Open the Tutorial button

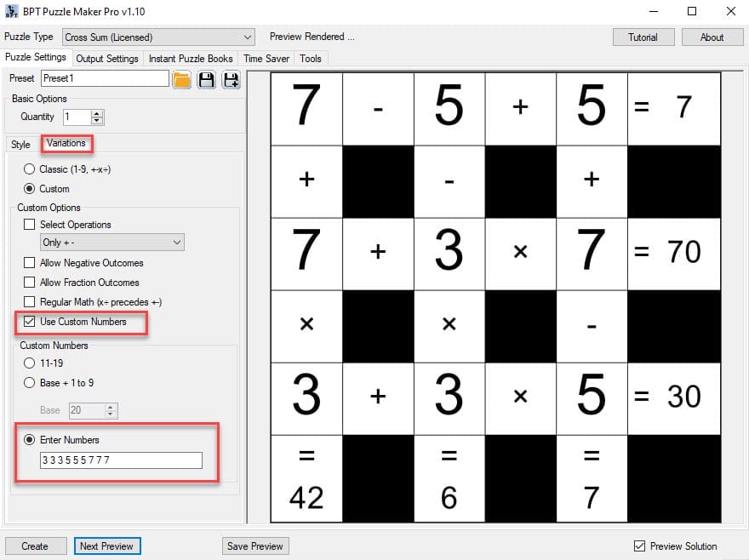click(x=643, y=37)
